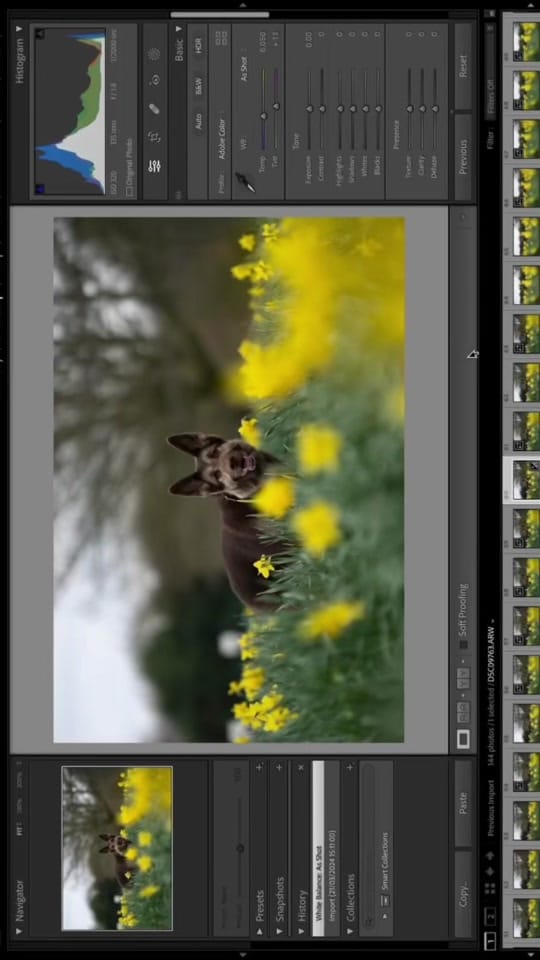This screenshot has height=960, width=540.
Task: Click the Highlights slider handle
Action: (340, 108)
